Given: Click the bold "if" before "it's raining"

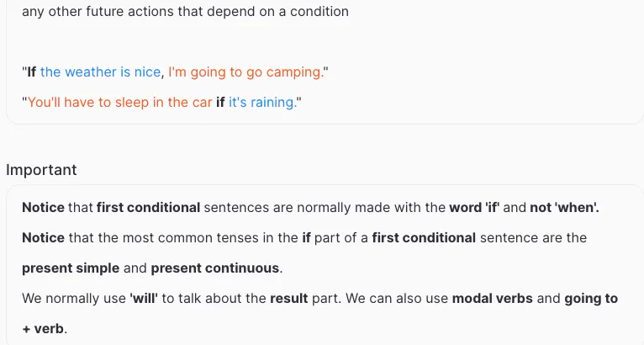Looking at the screenshot, I should pyautogui.click(x=220, y=103).
